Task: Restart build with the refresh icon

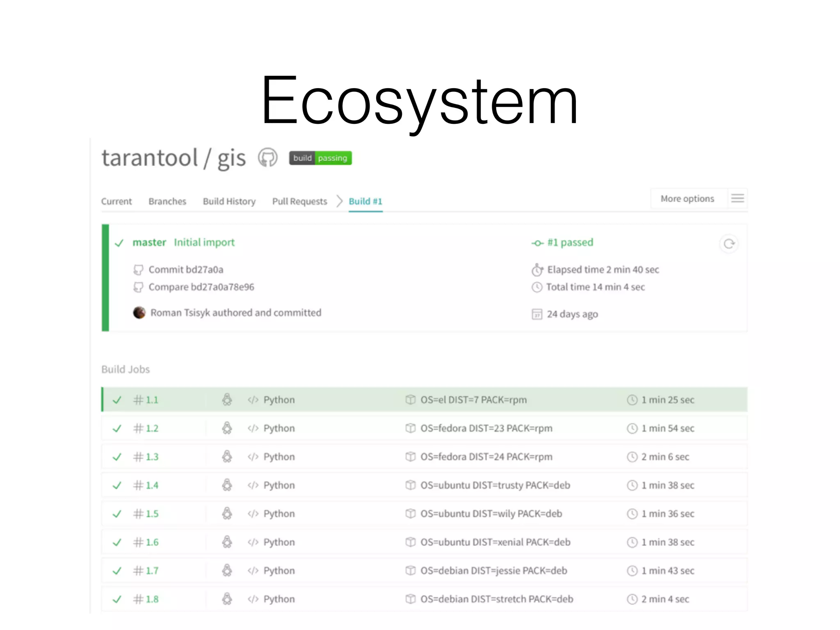Action: (729, 244)
